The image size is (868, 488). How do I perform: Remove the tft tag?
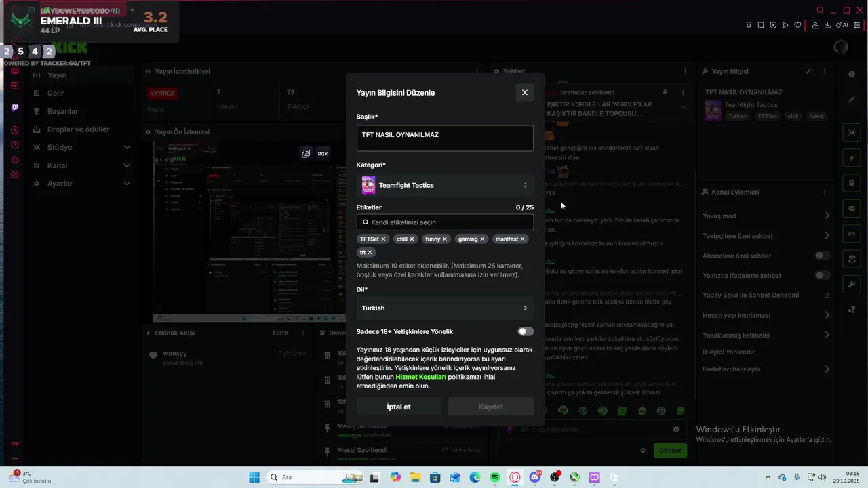click(x=370, y=253)
